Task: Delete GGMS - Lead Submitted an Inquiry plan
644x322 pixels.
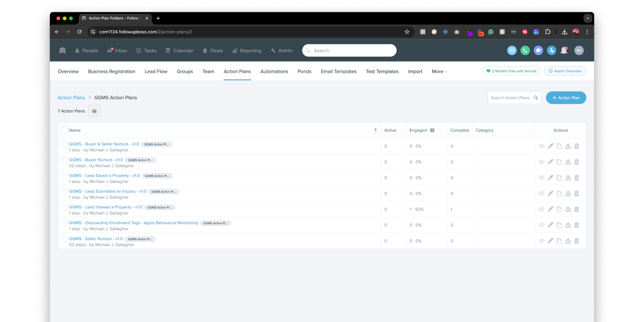Action: [x=577, y=194]
